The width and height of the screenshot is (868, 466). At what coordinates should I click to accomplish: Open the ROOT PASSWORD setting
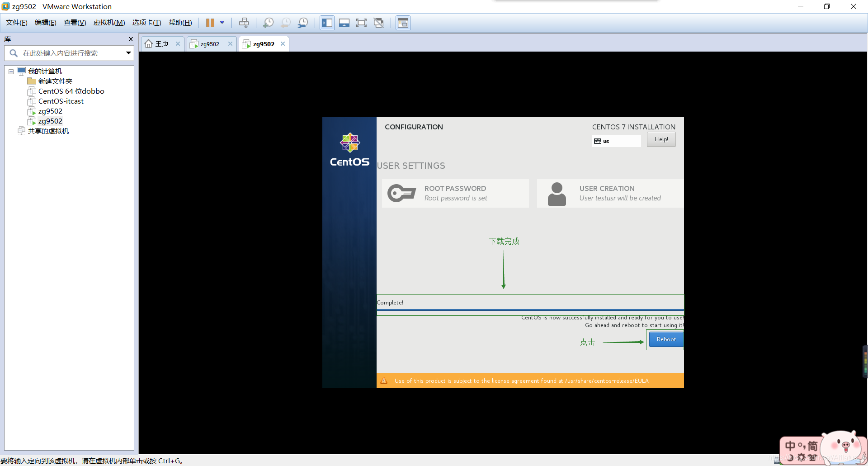click(455, 193)
